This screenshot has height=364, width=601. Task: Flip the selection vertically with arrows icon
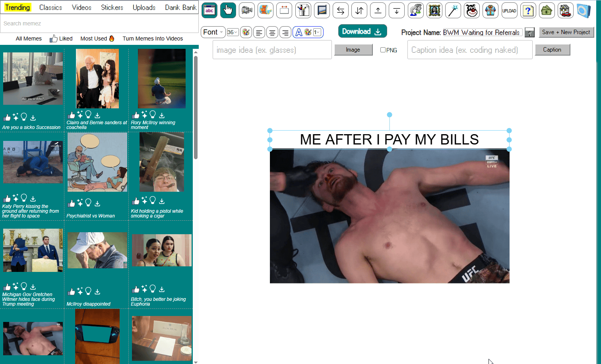pyautogui.click(x=359, y=10)
